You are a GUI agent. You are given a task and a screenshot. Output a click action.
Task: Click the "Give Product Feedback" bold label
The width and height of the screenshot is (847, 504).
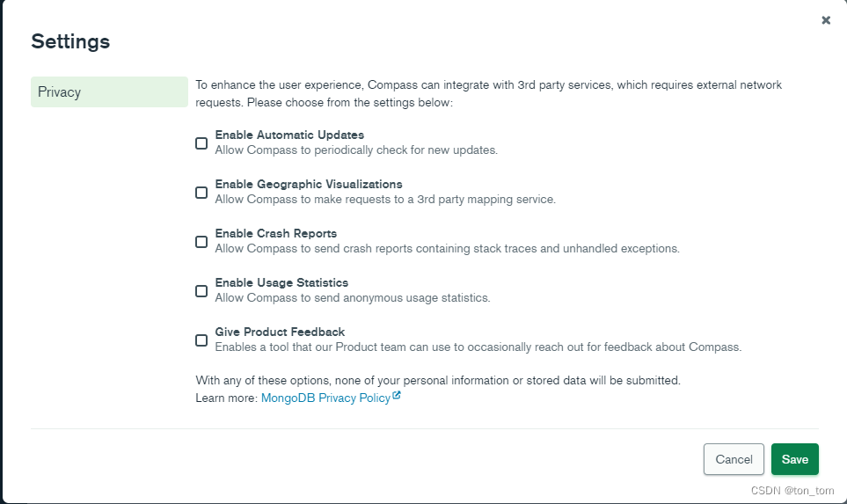[280, 332]
